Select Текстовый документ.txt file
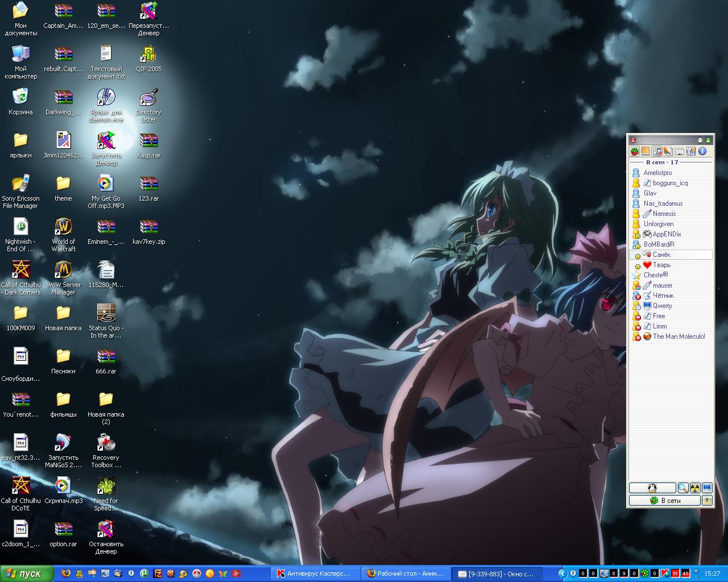Image resolution: width=728 pixels, height=582 pixels. (106, 62)
